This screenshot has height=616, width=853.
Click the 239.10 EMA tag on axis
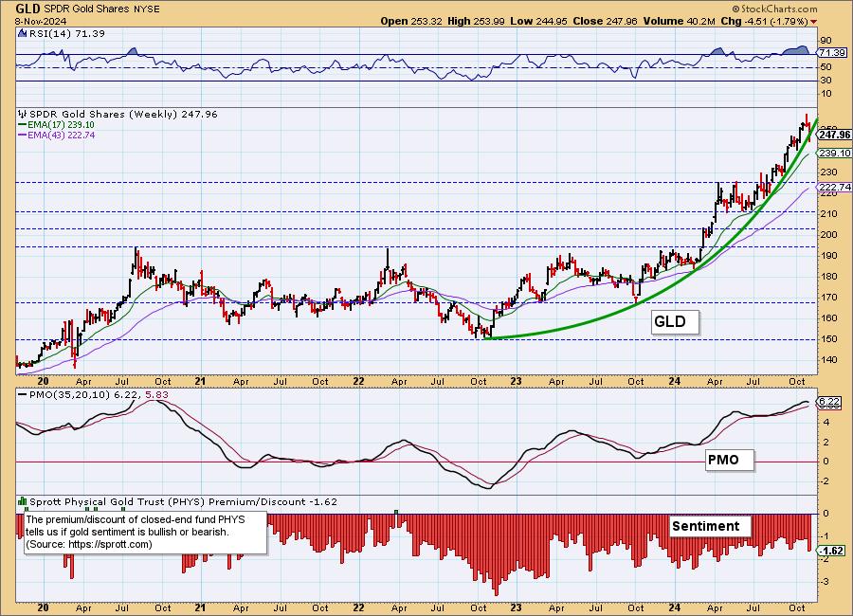834,154
